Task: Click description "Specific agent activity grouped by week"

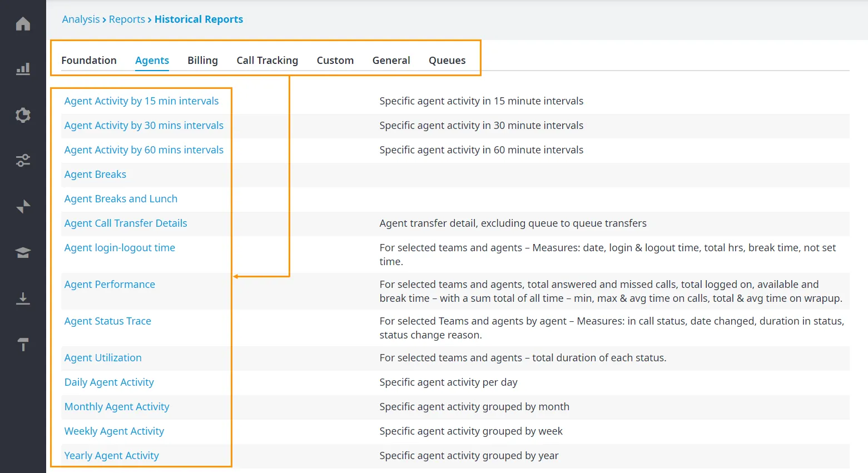Action: pos(471,431)
